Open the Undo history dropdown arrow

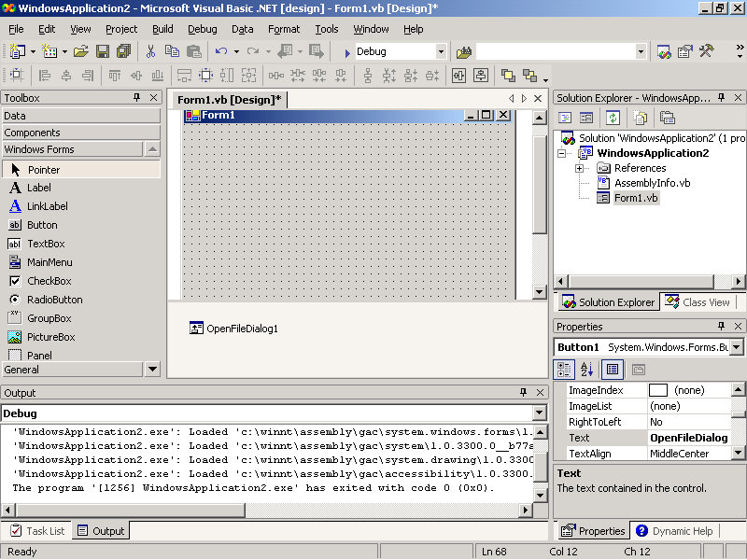(236, 51)
